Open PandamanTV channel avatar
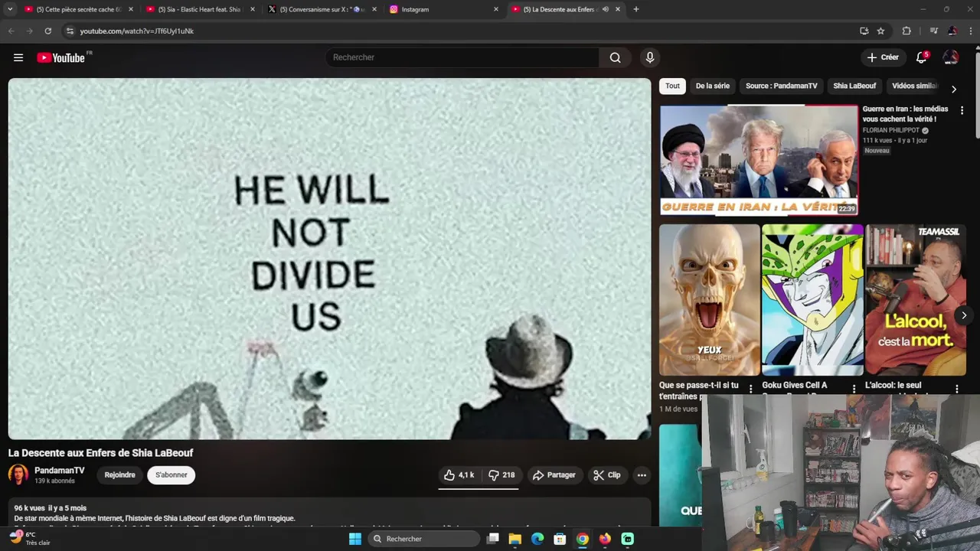980x551 pixels. pyautogui.click(x=18, y=474)
